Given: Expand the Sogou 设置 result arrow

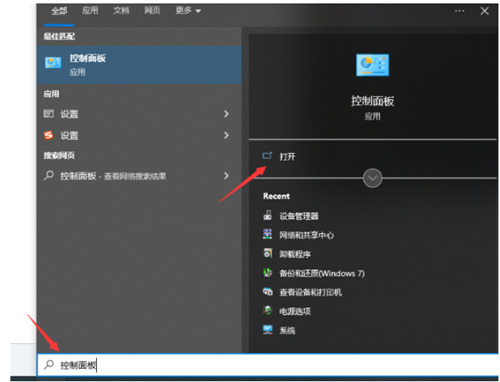Looking at the screenshot, I should click(226, 135).
